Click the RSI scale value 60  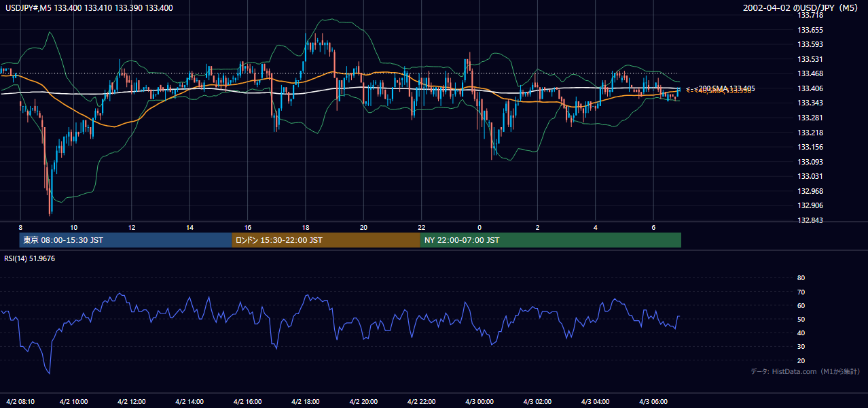point(801,305)
